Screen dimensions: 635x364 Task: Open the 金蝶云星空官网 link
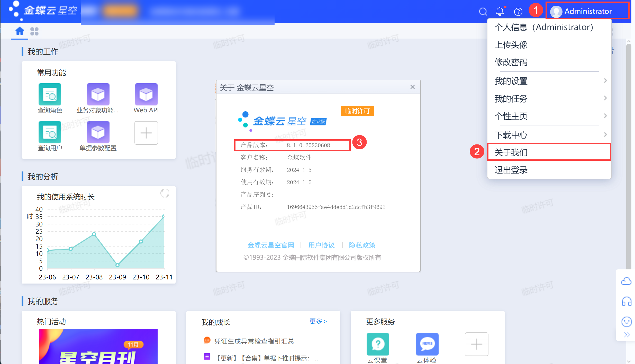click(x=271, y=245)
